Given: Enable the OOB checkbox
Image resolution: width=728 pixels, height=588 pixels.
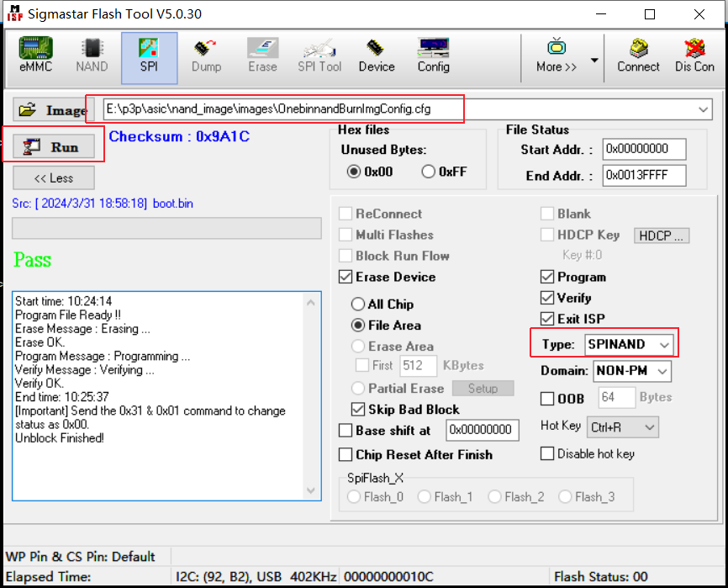Looking at the screenshot, I should 547,399.
